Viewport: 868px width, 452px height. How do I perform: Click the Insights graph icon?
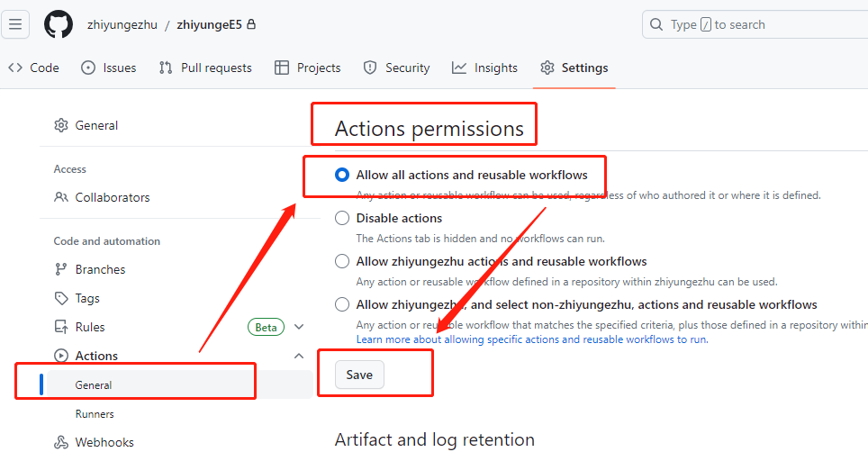[459, 68]
